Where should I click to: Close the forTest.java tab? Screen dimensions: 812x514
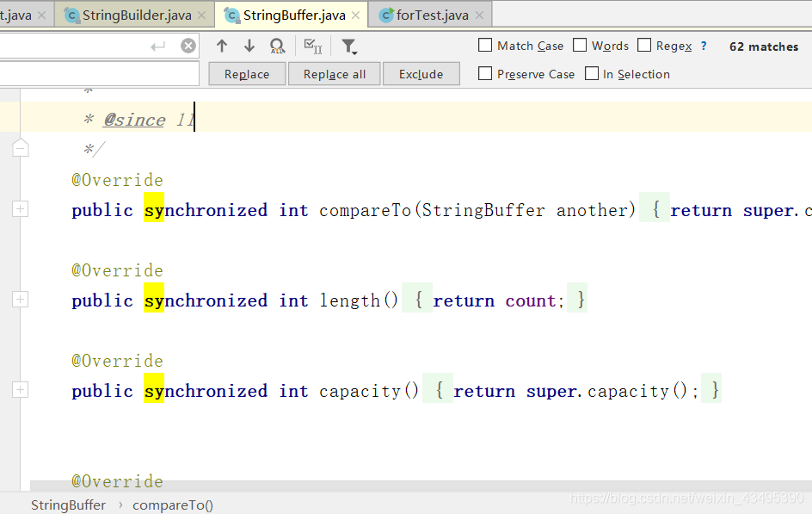tap(479, 15)
